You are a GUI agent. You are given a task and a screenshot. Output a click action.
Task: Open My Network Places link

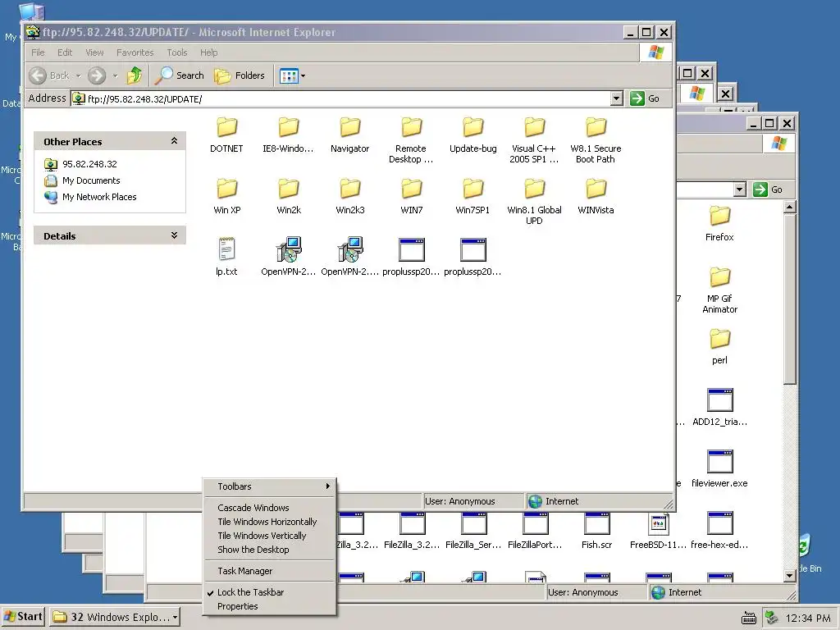coord(99,197)
